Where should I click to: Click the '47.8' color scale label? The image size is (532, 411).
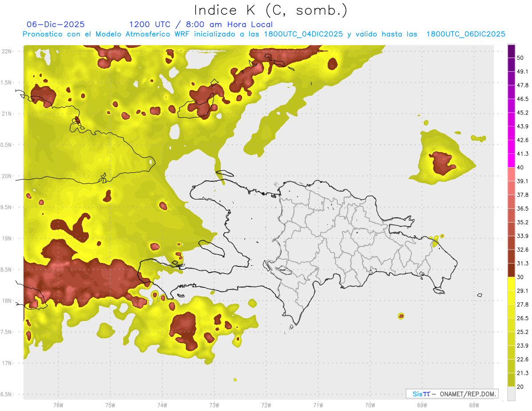tap(523, 85)
